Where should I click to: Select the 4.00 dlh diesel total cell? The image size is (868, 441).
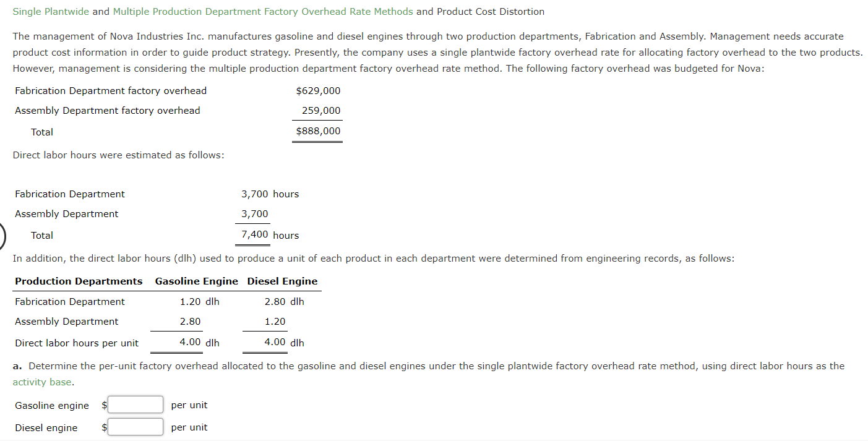285,343
